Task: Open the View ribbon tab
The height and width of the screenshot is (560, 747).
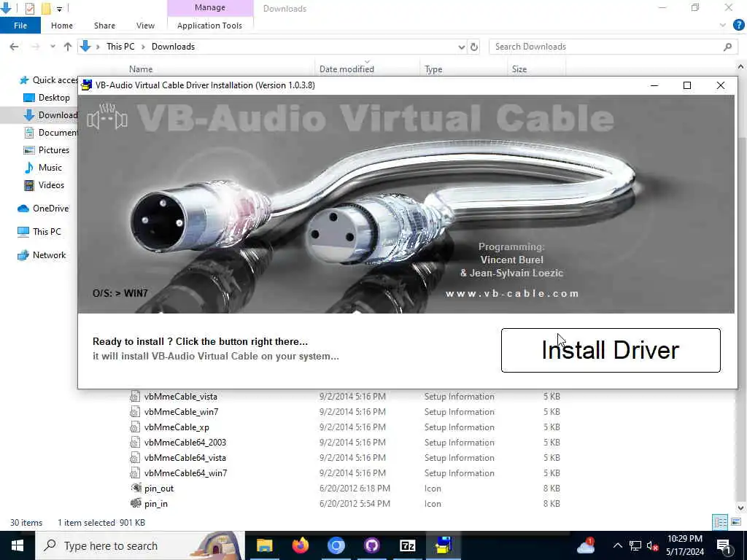Action: (x=145, y=26)
